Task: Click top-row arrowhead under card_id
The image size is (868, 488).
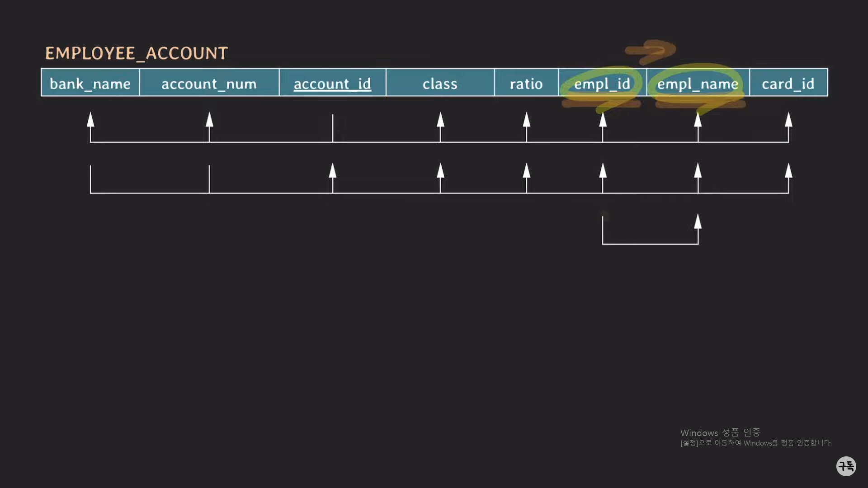Action: click(788, 119)
